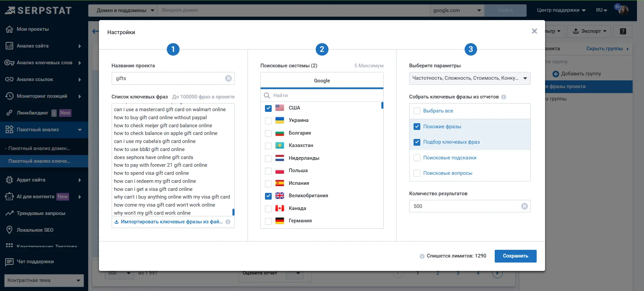Clear the results count with X icon
This screenshot has width=644, height=291.
click(x=524, y=206)
